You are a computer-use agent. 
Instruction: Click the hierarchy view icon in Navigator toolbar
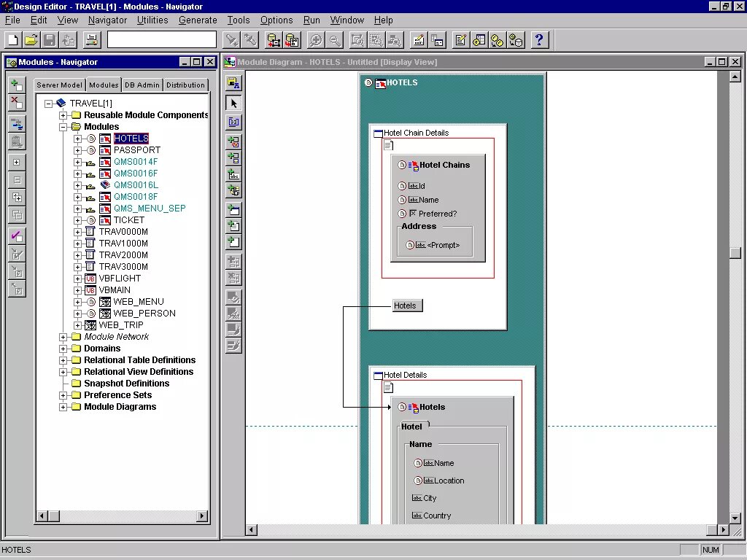(17, 124)
